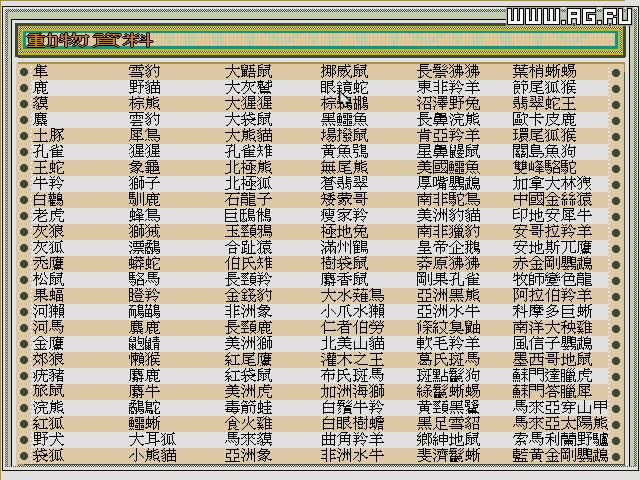The image size is (640, 480).
Task: Open the 大熊貓 entry
Action: tap(248, 136)
